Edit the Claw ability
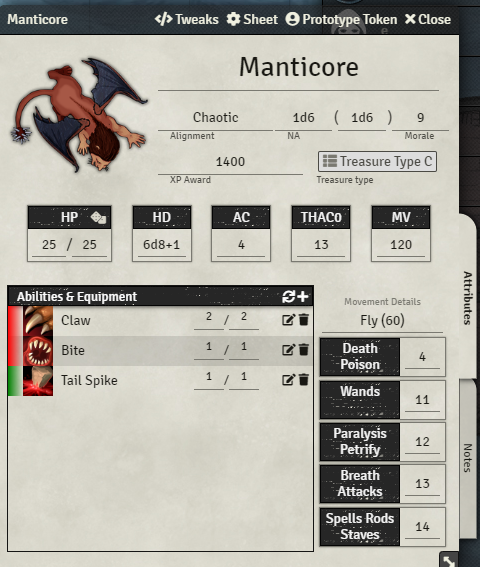 point(288,320)
